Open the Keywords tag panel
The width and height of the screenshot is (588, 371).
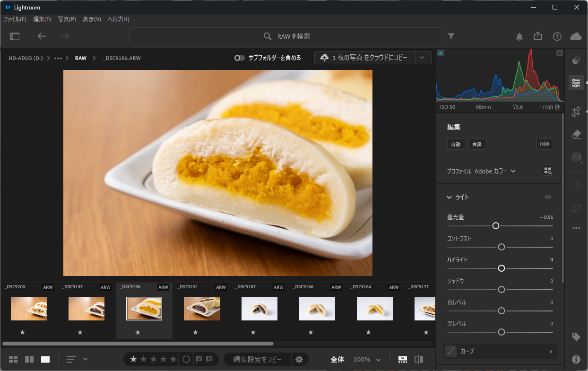(x=576, y=337)
